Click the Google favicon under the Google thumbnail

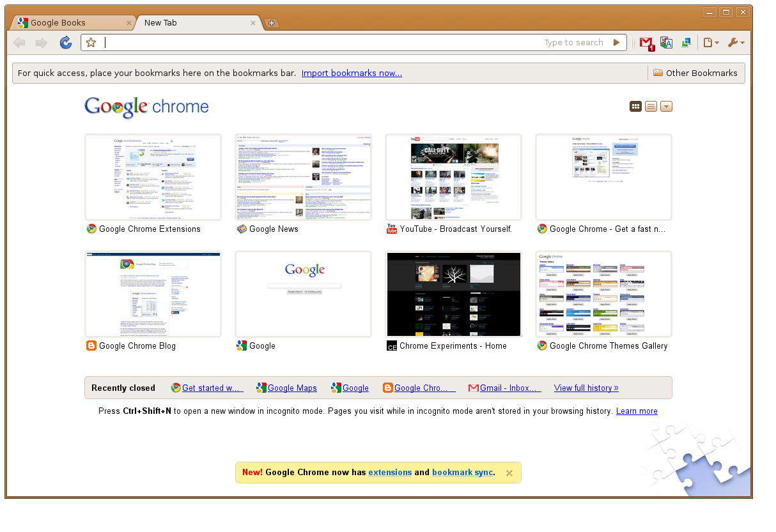pos(242,346)
